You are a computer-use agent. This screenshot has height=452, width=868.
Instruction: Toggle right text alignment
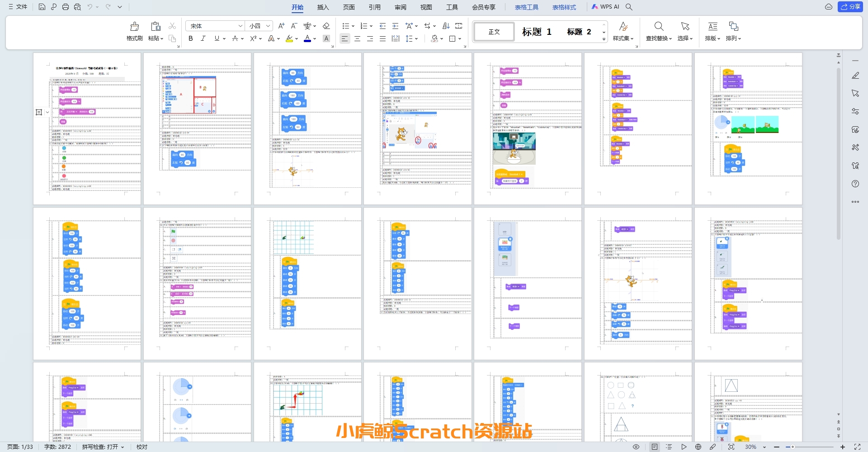coord(370,38)
